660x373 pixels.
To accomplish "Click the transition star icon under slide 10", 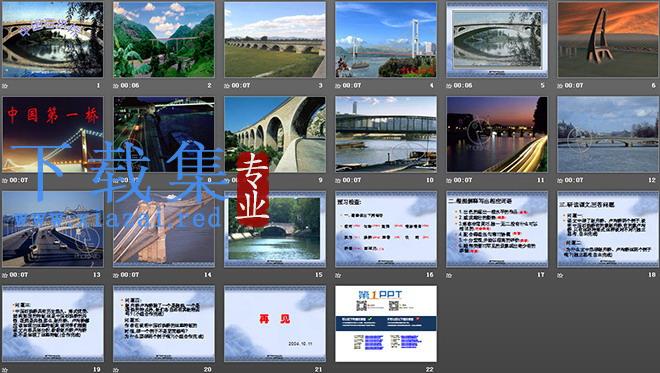I will pos(338,180).
